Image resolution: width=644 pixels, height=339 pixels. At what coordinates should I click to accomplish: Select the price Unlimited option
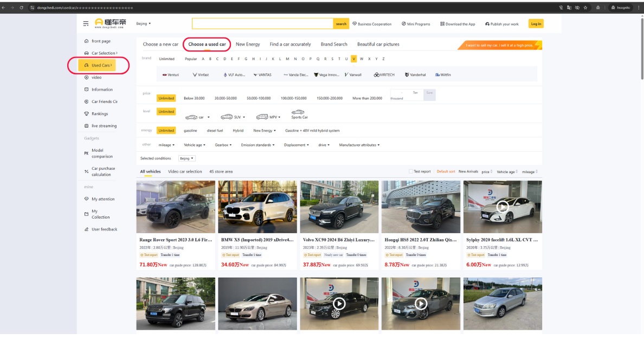[166, 98]
